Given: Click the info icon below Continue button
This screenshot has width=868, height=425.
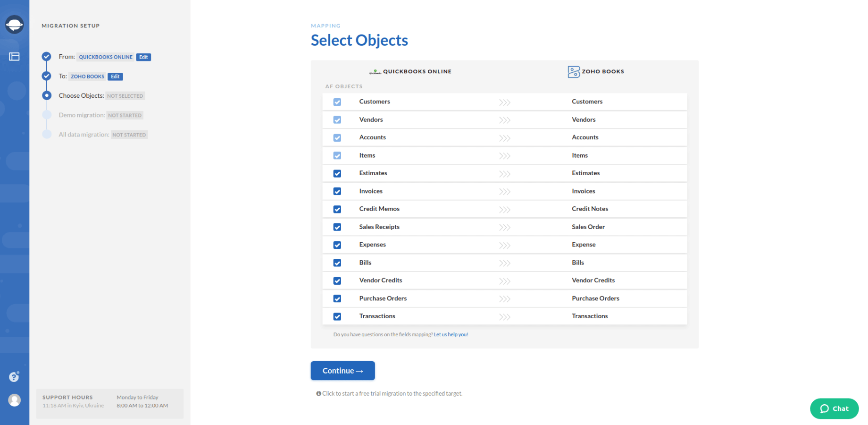Looking at the screenshot, I should (x=318, y=393).
